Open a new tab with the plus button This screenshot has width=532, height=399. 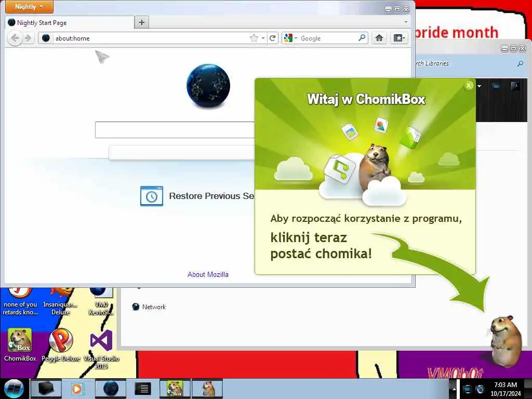point(141,22)
